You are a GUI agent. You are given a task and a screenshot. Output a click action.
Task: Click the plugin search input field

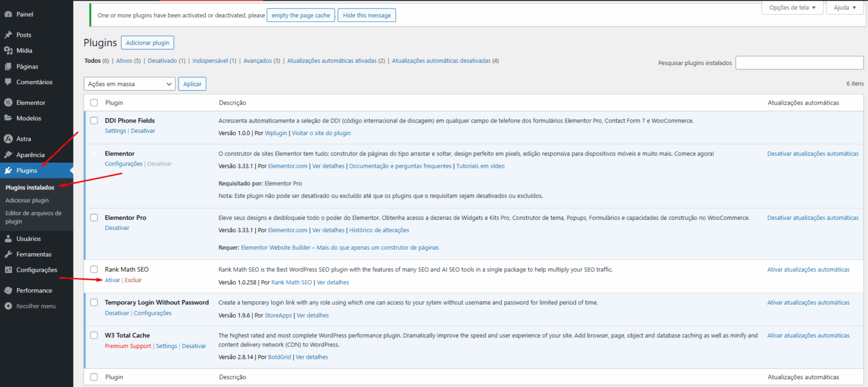tap(799, 62)
